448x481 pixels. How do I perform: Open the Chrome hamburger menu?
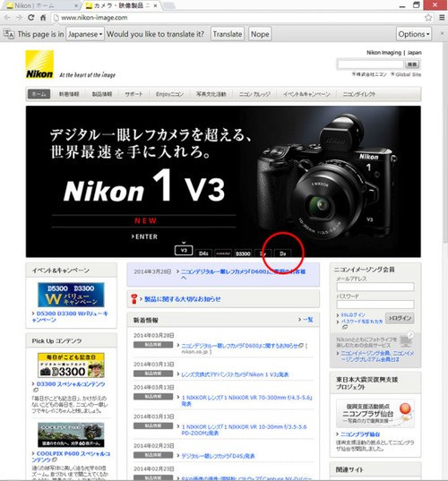click(442, 18)
